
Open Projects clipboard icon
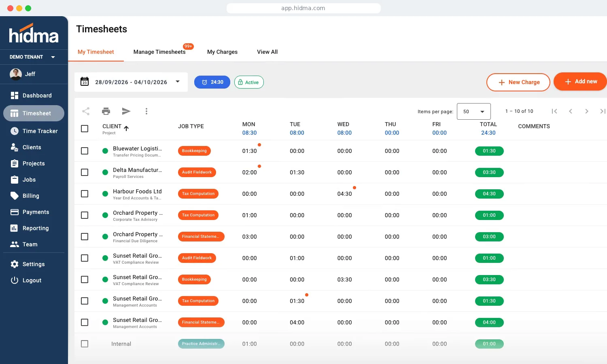click(x=15, y=163)
